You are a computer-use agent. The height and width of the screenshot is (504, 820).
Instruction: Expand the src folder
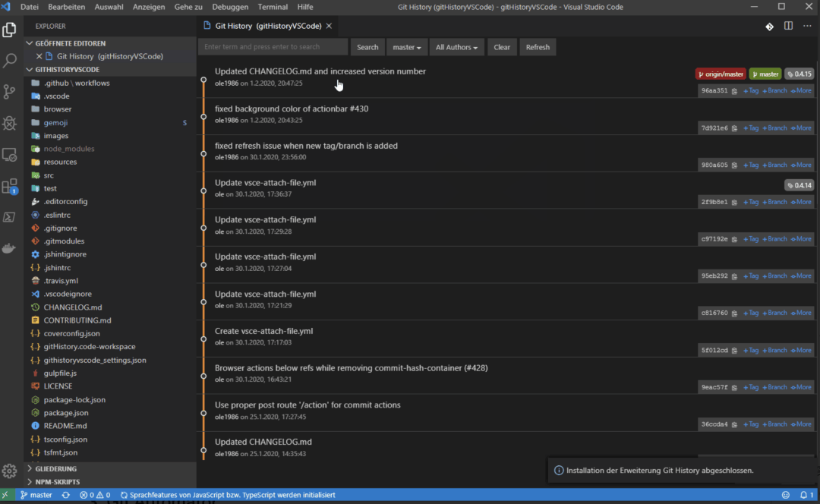pos(49,175)
